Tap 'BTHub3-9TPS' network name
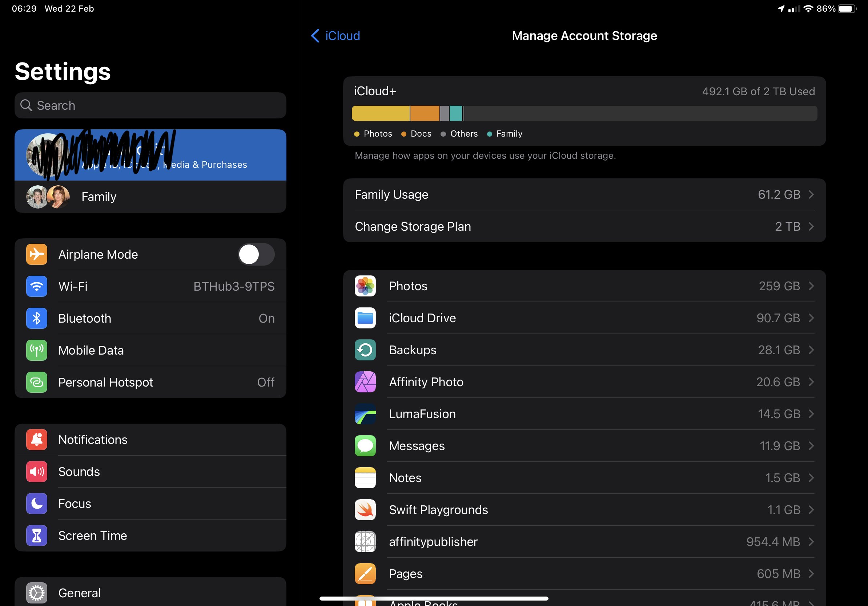868x606 pixels. (234, 286)
